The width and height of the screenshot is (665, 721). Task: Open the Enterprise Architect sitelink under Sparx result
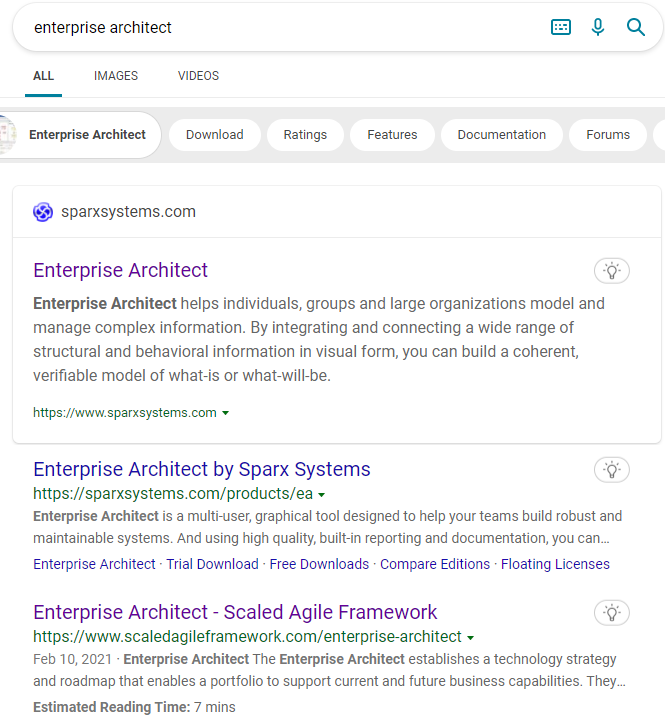[94, 564]
